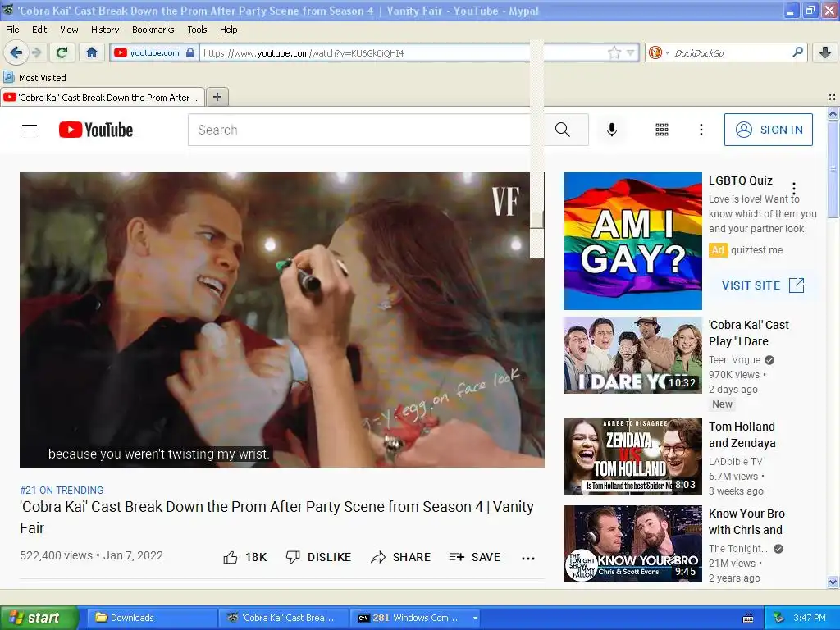Click the YouTube search magnifier button

(x=563, y=130)
